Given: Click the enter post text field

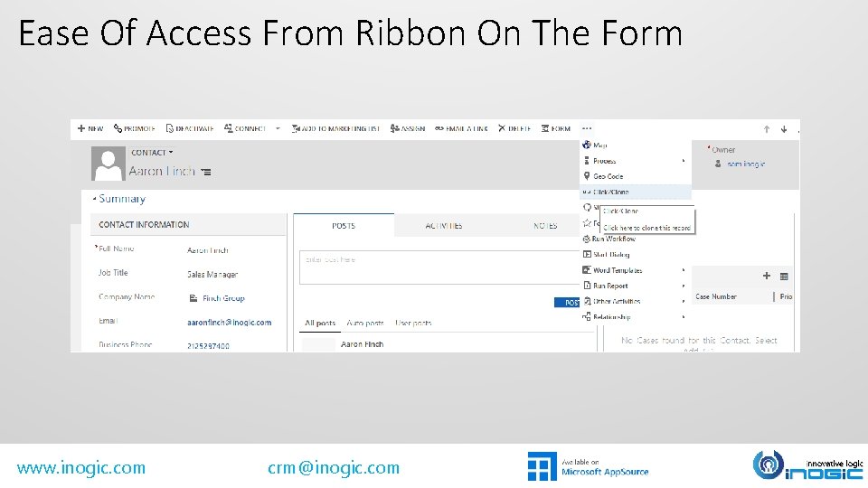Looking at the screenshot, I should pos(439,267).
